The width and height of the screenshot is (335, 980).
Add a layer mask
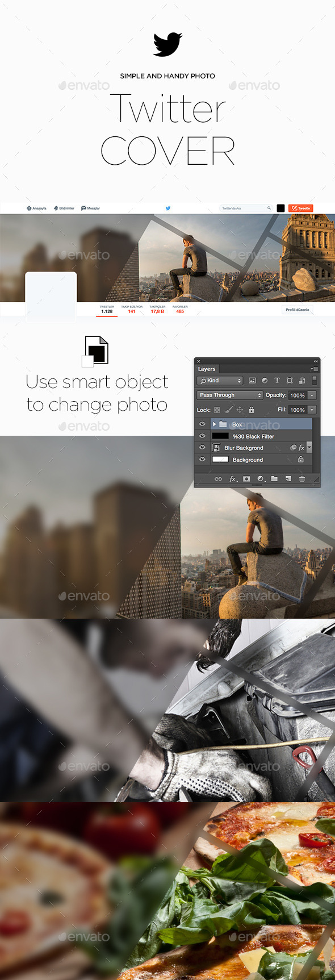pos(246,479)
